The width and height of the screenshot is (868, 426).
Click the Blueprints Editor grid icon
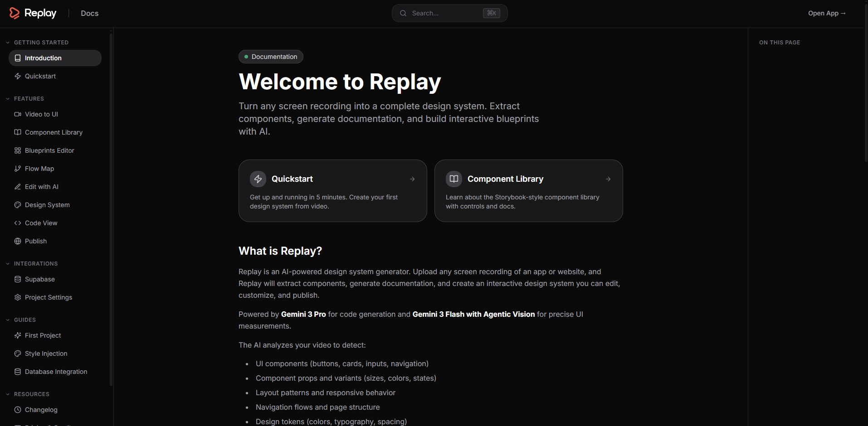18,150
